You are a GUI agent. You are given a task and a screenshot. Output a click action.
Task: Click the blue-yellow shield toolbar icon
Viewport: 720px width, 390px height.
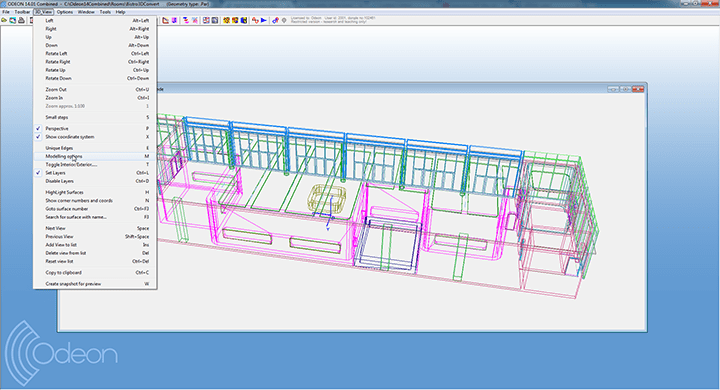[x=243, y=20]
